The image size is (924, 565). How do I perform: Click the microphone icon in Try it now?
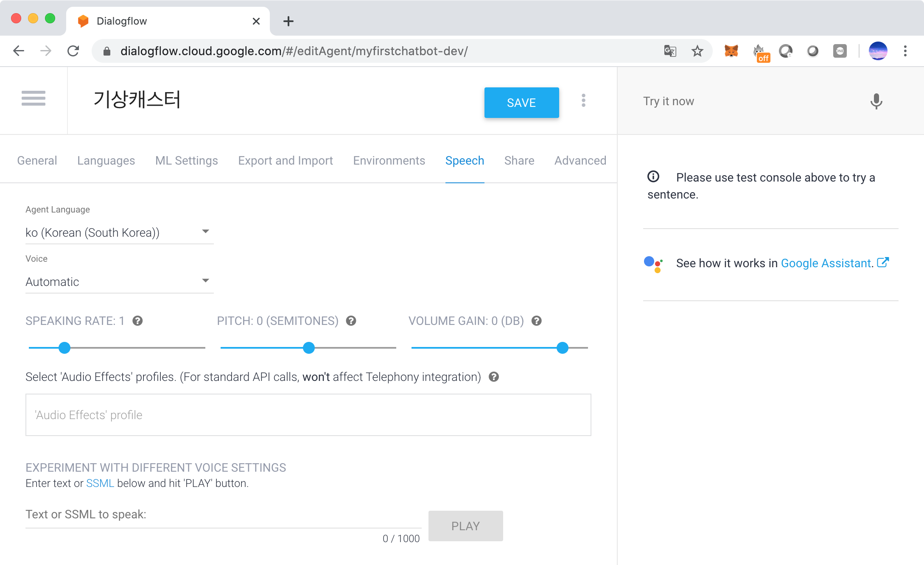click(x=876, y=101)
